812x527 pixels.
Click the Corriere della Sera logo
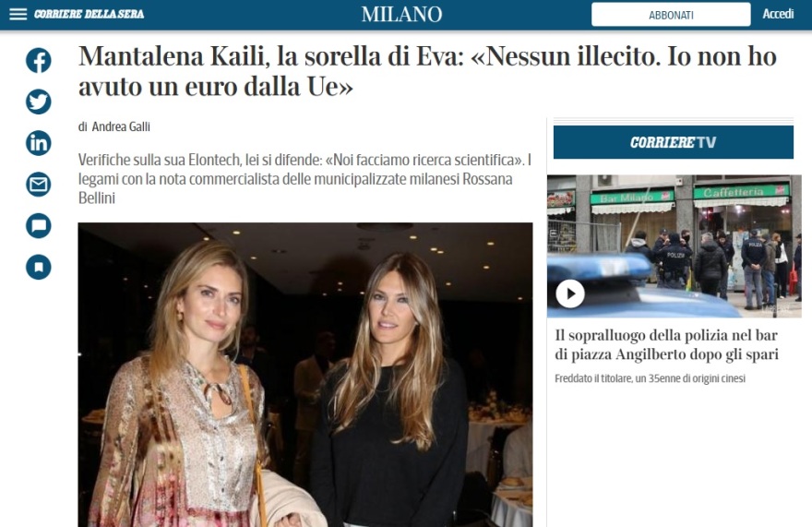(90, 14)
